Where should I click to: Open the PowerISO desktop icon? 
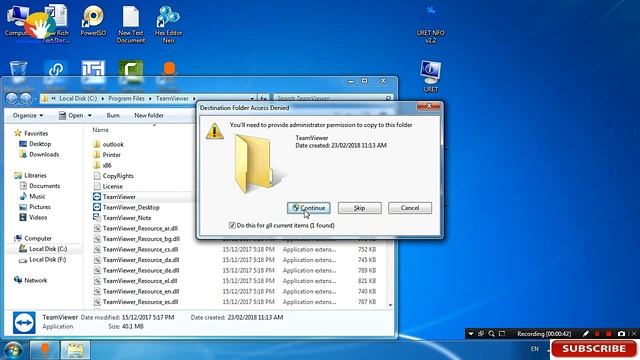point(93,21)
